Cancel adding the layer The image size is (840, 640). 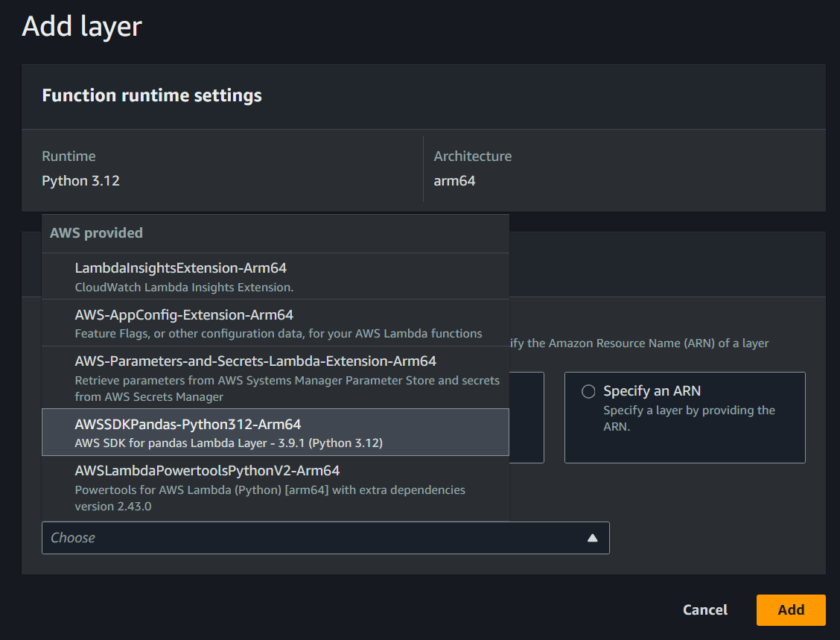705,610
